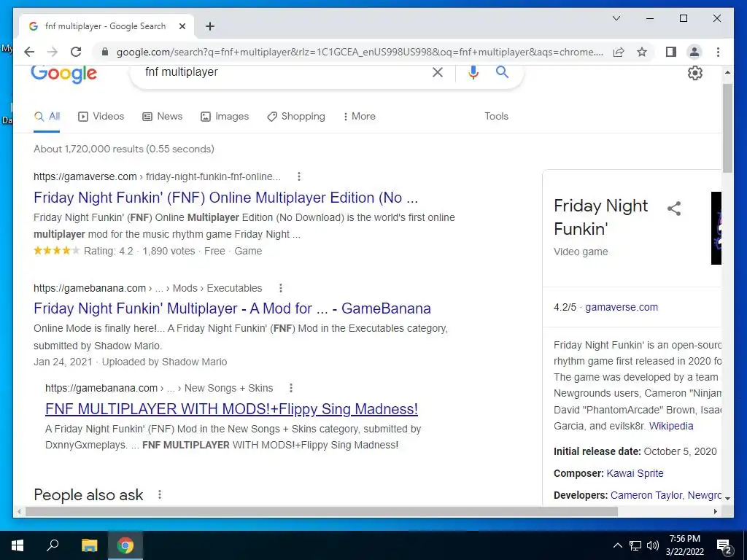
Task: Open Chrome profile avatar menu
Action: click(x=694, y=52)
